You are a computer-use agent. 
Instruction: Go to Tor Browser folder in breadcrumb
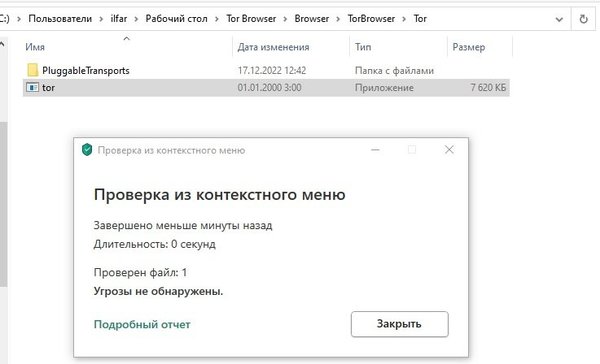click(x=251, y=19)
